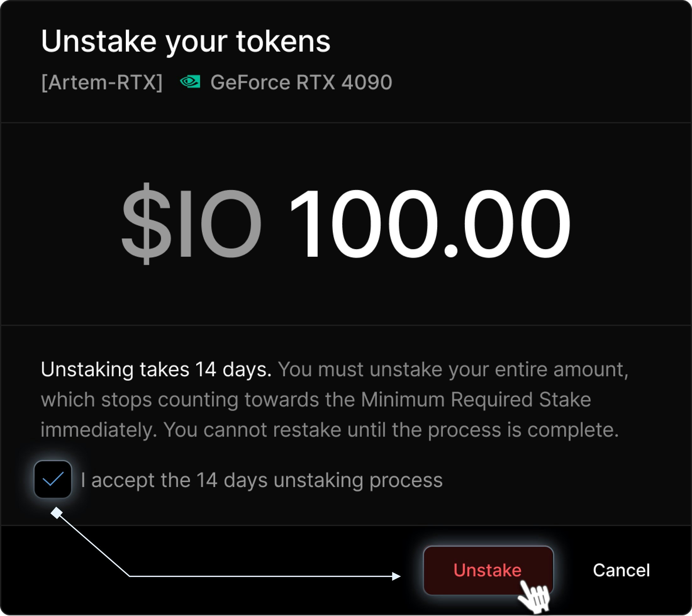Click the word "immediately" in the notice
The image size is (692, 616).
point(99,430)
